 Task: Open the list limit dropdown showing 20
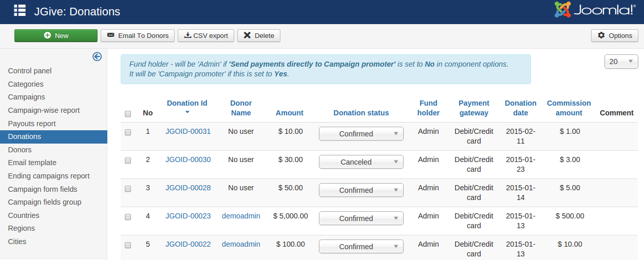621,62
